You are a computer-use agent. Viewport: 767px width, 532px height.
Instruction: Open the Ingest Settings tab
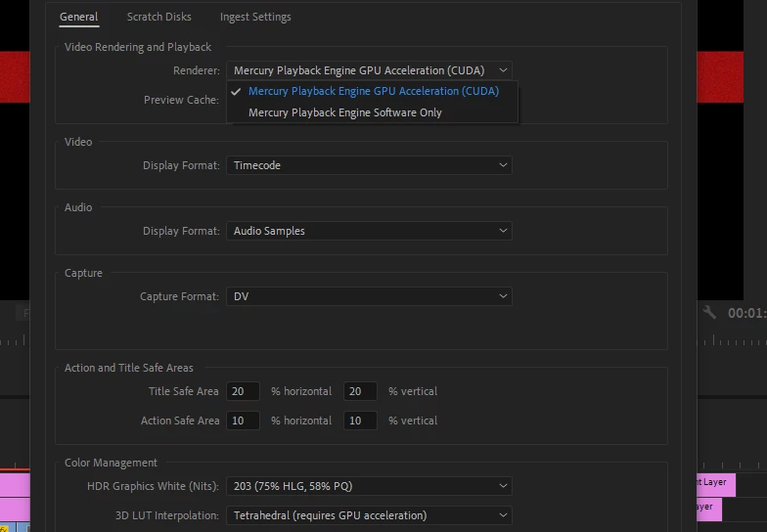tap(255, 17)
